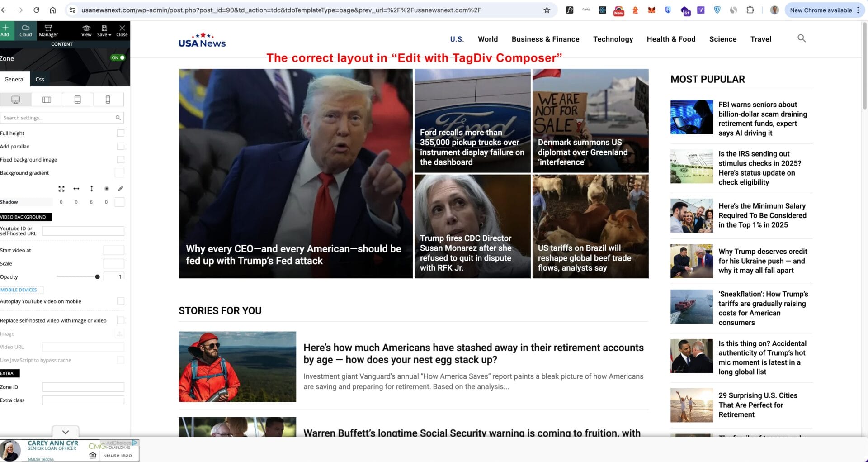Screen dimensions: 868x462
Task: Click the shadow horizontal offset icon
Action: click(76, 189)
